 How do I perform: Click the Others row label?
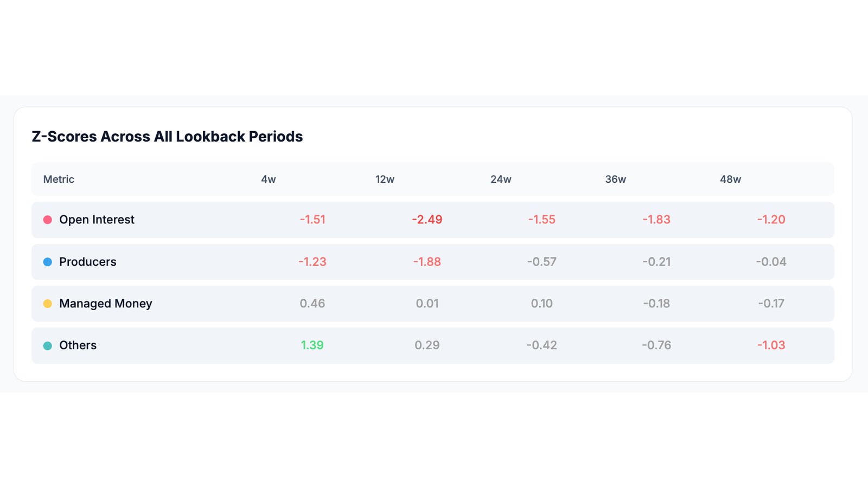coord(78,345)
